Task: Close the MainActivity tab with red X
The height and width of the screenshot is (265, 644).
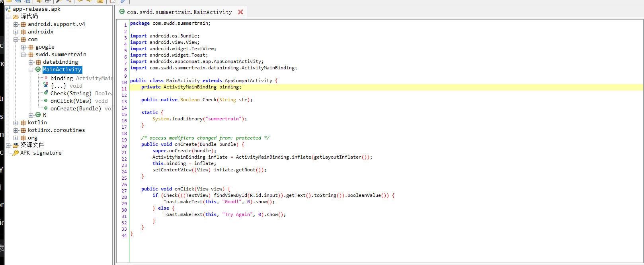Action: (x=240, y=12)
